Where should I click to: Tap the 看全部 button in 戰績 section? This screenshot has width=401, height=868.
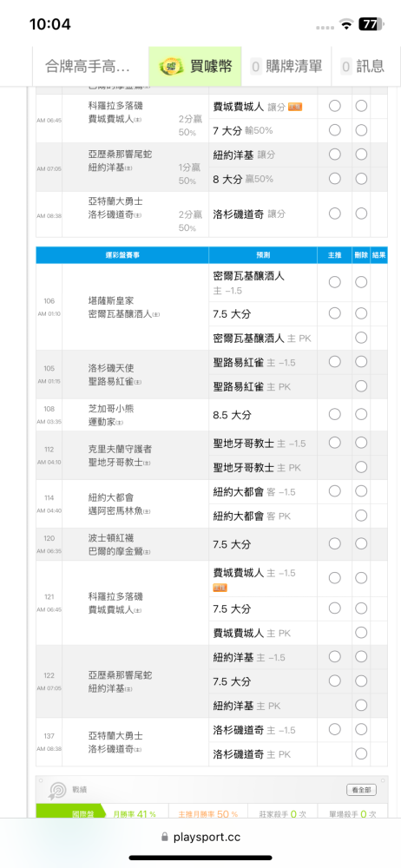pos(361,790)
